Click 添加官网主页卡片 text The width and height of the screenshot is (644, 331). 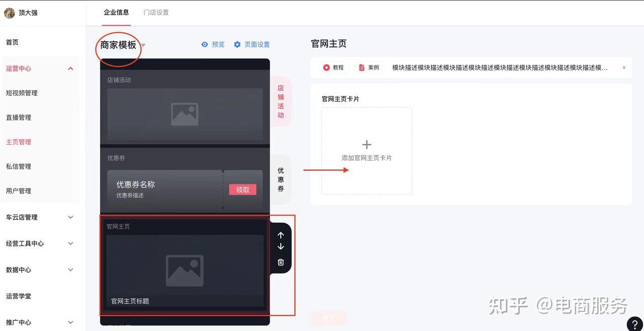tap(367, 158)
